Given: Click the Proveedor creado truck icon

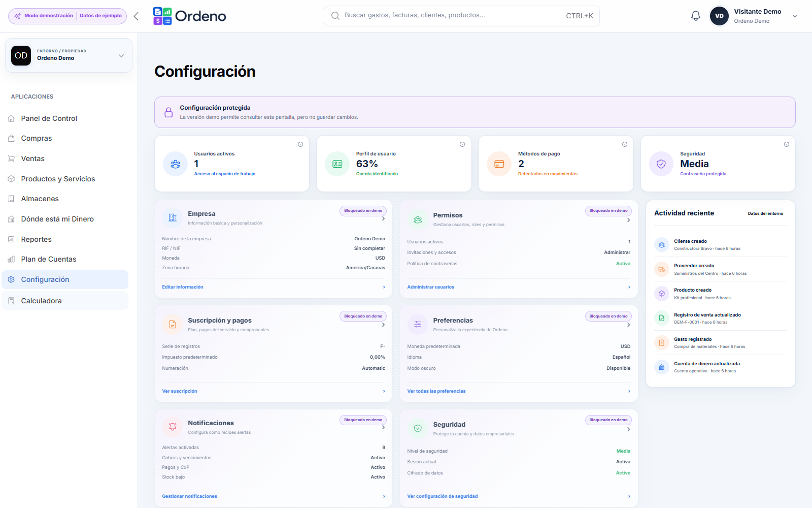Looking at the screenshot, I should pyautogui.click(x=662, y=269).
